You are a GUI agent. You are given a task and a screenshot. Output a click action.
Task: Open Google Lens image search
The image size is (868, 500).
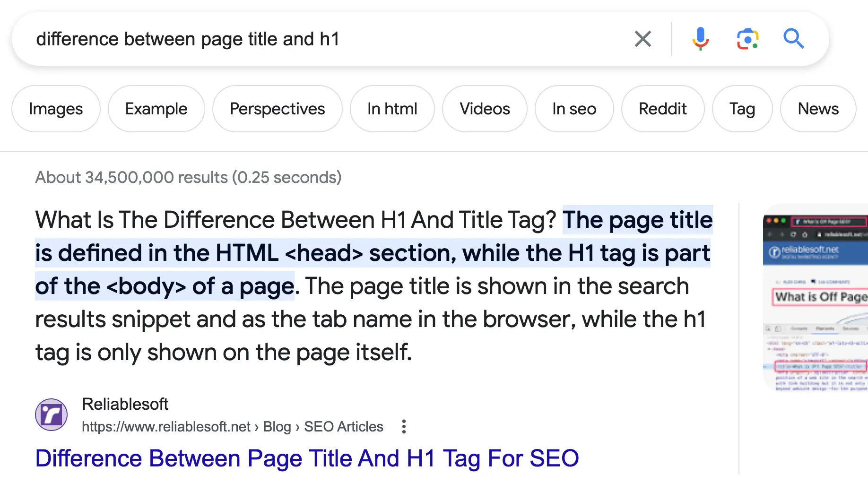(747, 39)
